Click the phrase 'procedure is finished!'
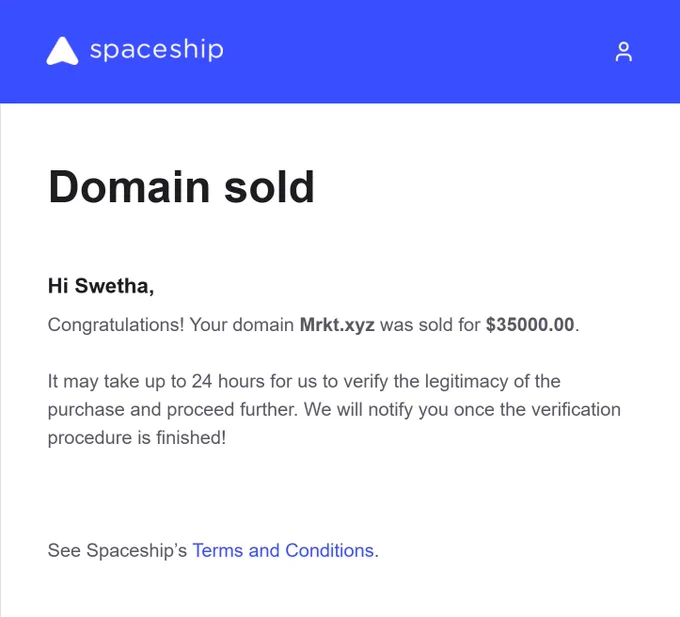 point(137,437)
